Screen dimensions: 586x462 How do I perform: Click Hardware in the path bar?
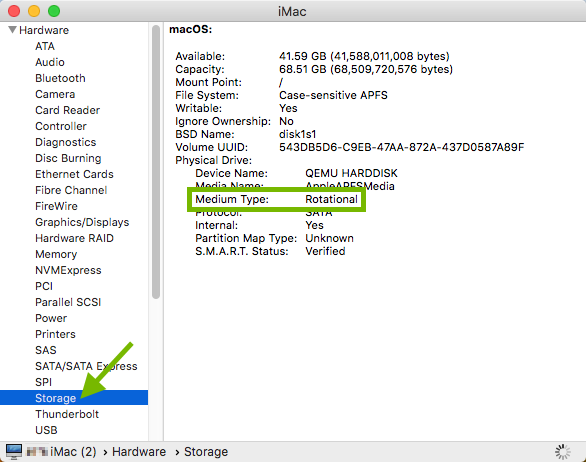pyautogui.click(x=139, y=452)
